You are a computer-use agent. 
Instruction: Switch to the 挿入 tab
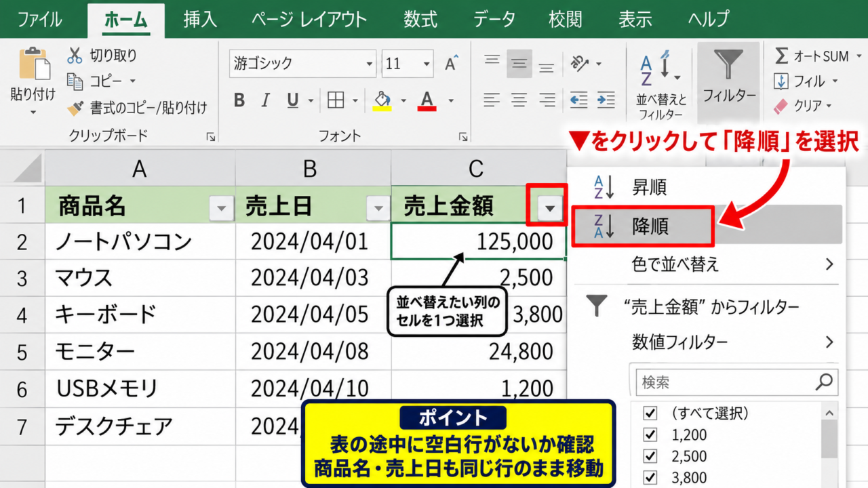point(200,19)
